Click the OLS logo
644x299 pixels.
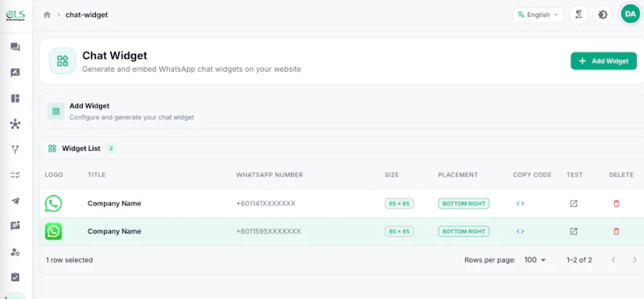click(15, 15)
